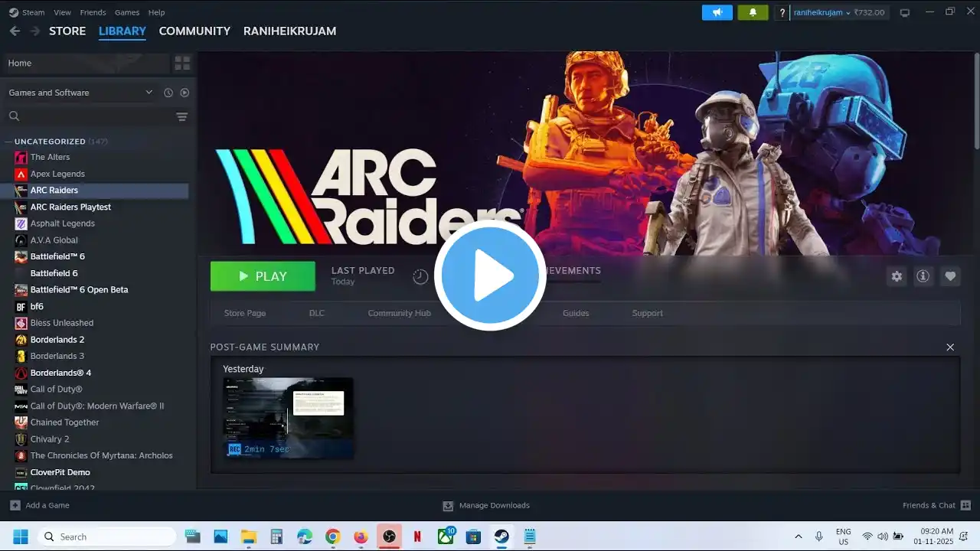Viewport: 980px width, 551px height.
Task: Click the back navigation arrow
Action: coord(15,31)
